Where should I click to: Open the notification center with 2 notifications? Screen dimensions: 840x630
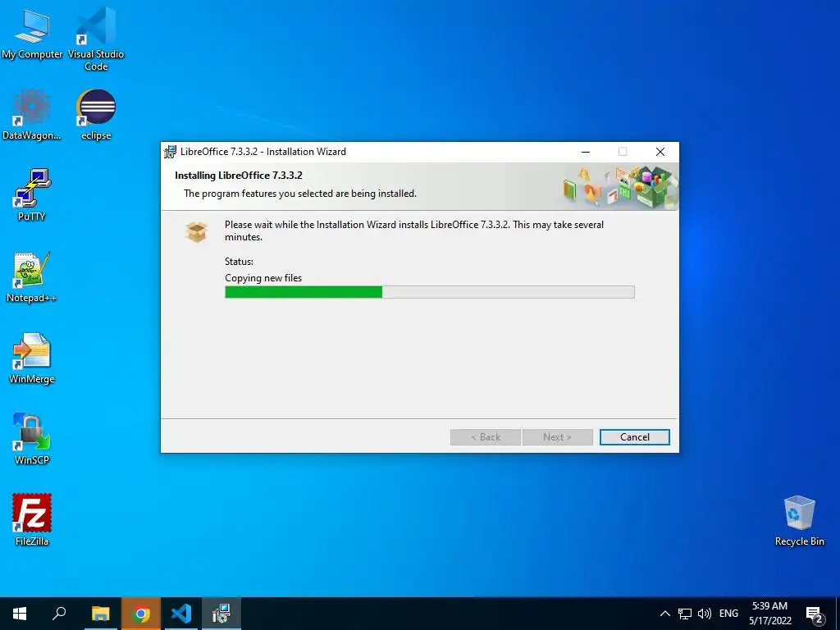coord(815,614)
